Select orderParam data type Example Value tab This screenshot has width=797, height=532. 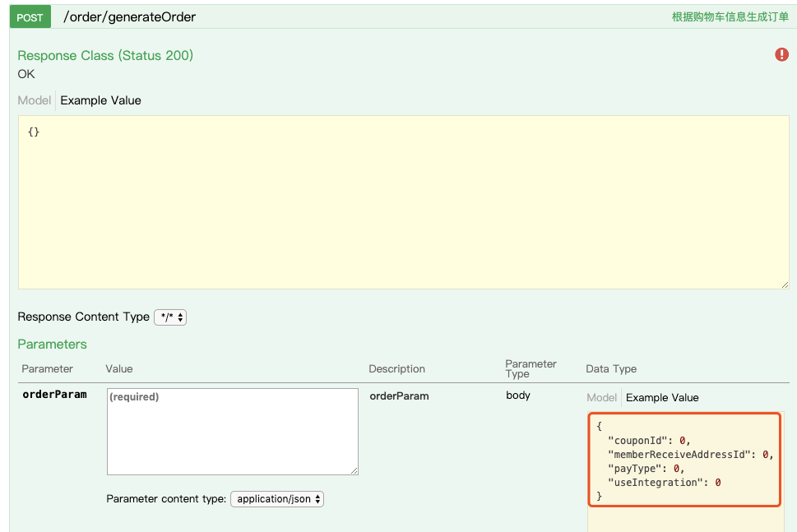[662, 397]
